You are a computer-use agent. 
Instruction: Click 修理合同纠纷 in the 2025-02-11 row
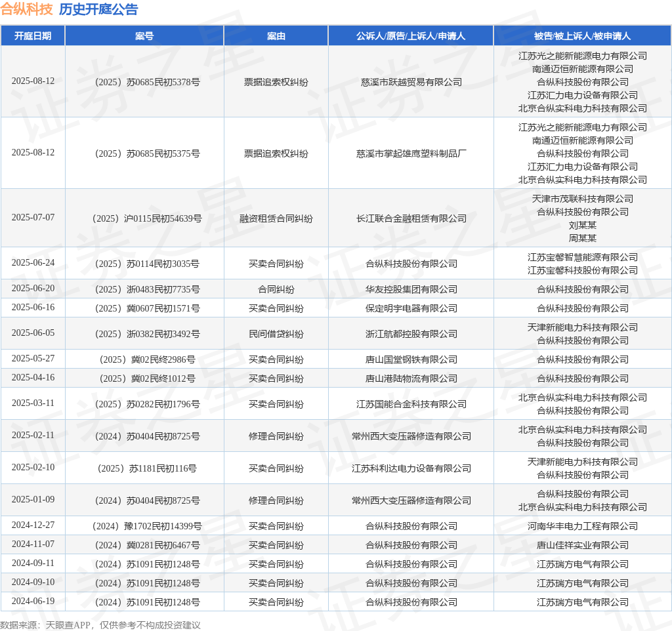pyautogui.click(x=276, y=436)
